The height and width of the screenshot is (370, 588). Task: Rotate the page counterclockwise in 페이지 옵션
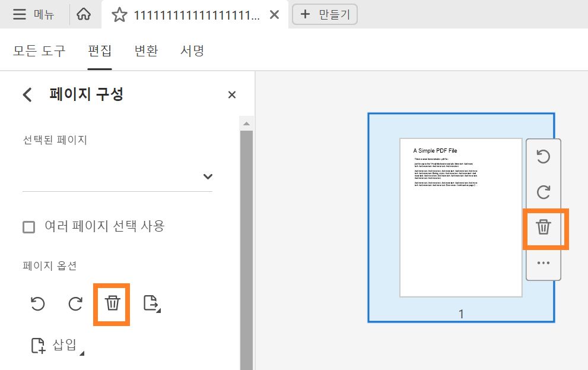pos(37,304)
